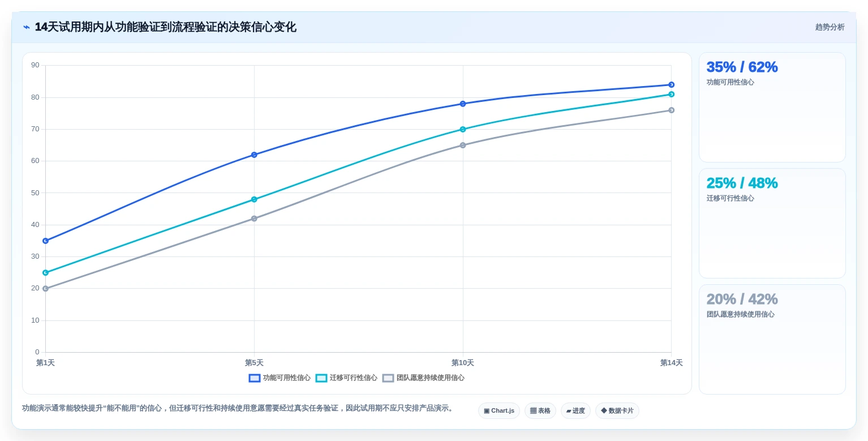Click the gray data point at 第10天 (65)
The width and height of the screenshot is (868, 441).
(x=463, y=145)
